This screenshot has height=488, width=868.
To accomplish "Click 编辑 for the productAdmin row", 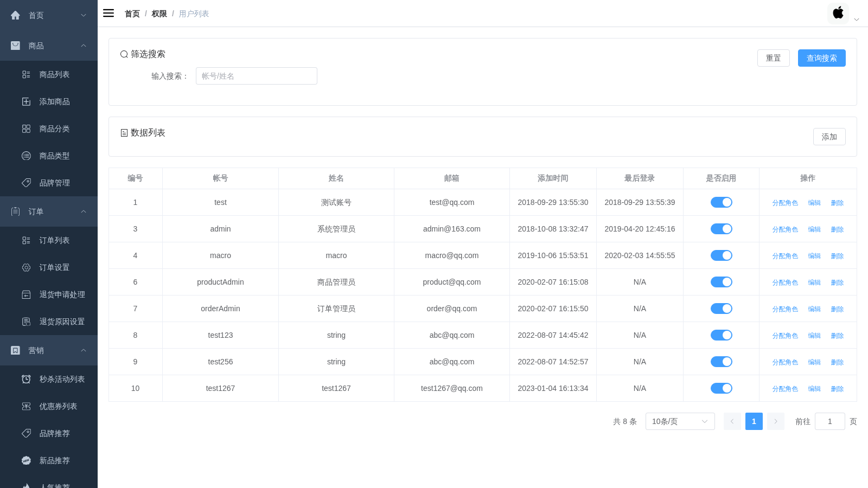I will 814,282.
